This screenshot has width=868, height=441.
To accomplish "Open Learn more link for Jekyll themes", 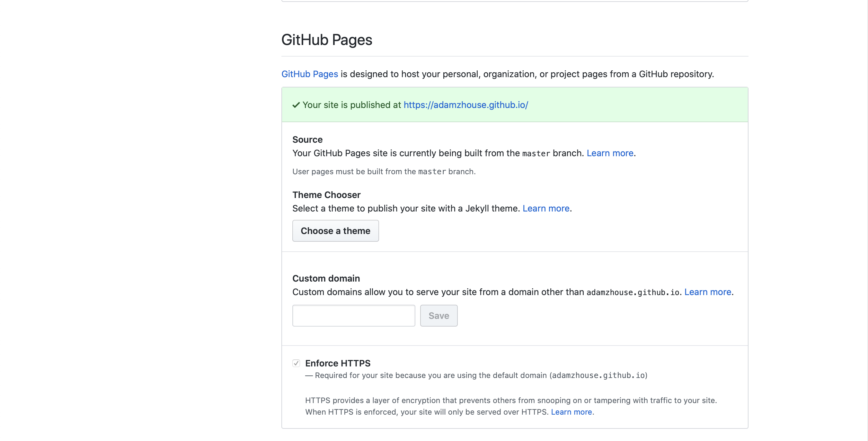I will (x=545, y=208).
